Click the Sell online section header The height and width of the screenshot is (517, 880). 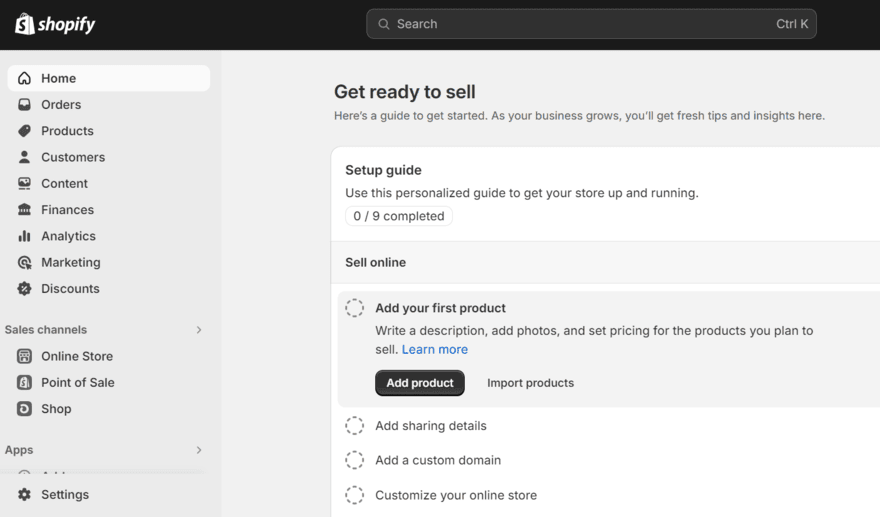point(375,262)
